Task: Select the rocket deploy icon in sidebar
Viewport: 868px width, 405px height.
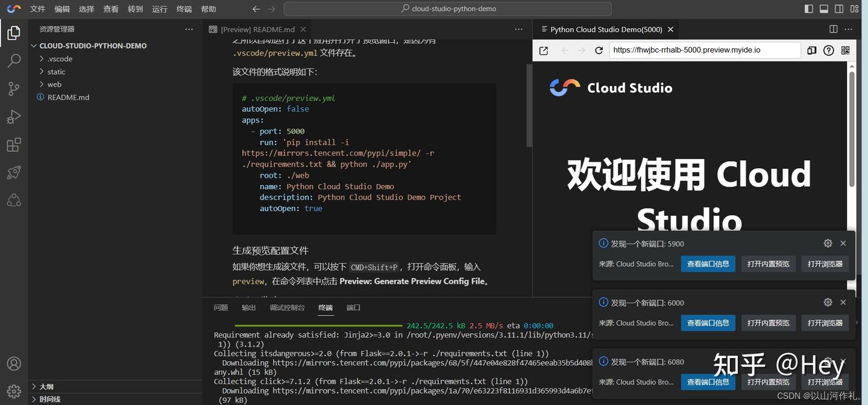Action: (x=13, y=172)
